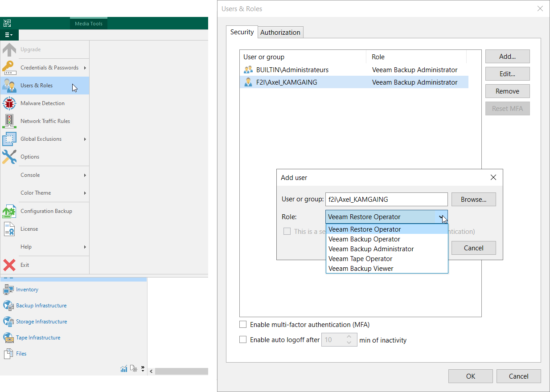The width and height of the screenshot is (550, 392).
Task: Click the Storage Infrastructure icon
Action: tap(8, 322)
